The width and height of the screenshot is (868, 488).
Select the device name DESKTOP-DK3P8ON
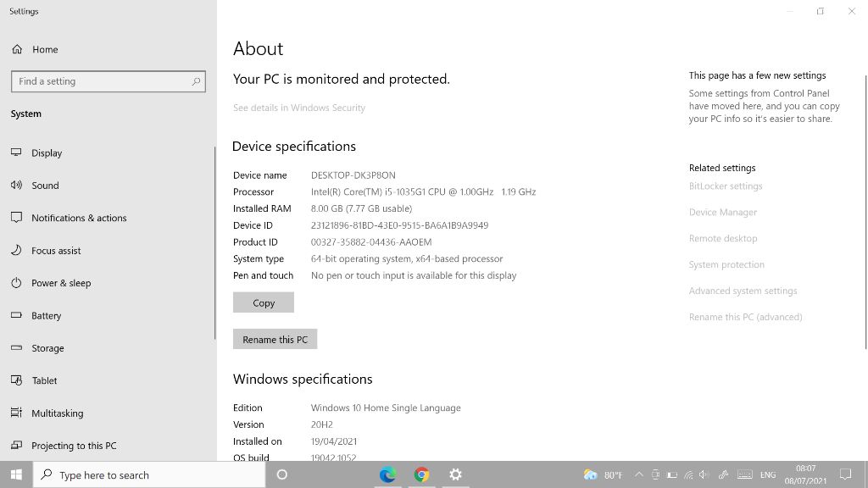point(353,175)
